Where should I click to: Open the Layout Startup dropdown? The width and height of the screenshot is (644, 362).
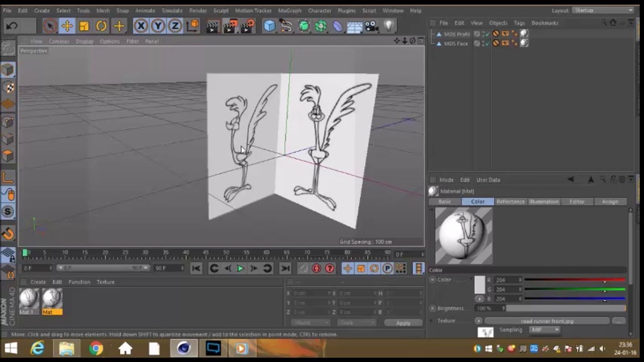(604, 10)
